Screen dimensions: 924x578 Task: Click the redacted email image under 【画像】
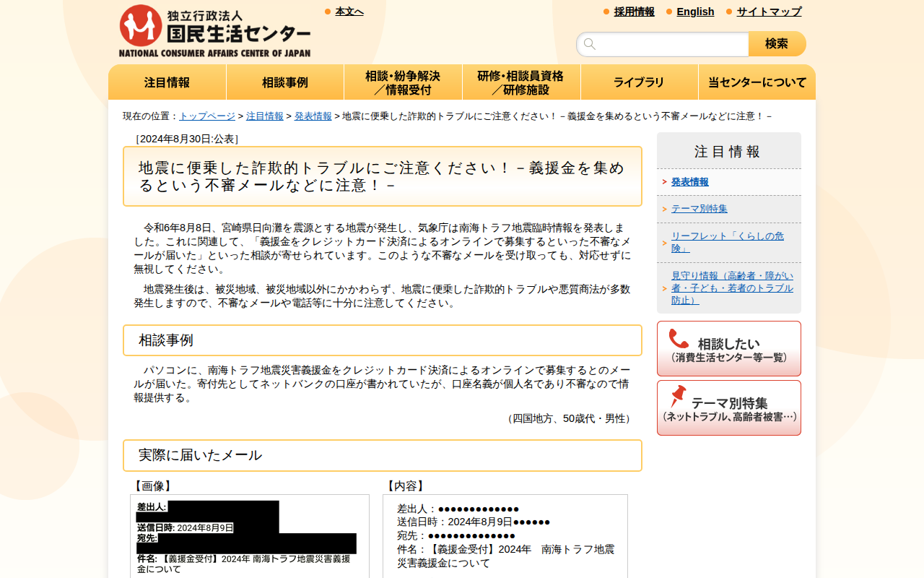(250, 538)
